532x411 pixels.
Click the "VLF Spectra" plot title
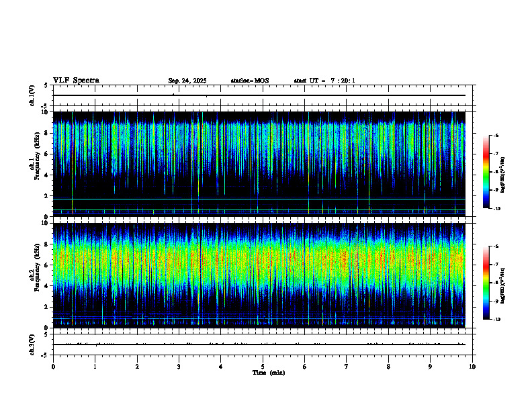tap(76, 81)
